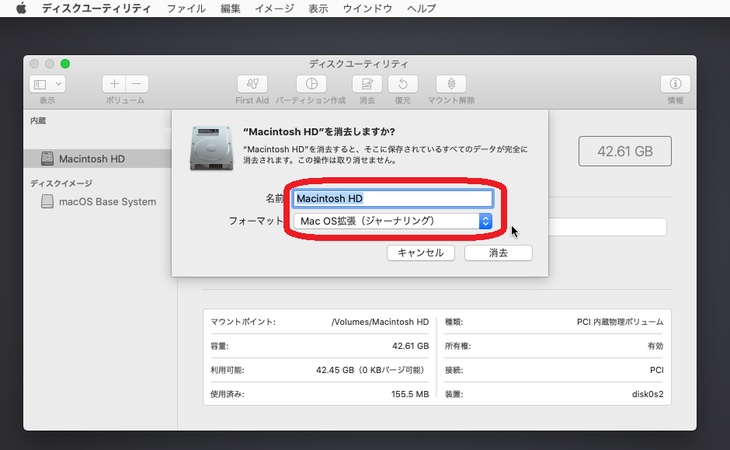Open the ヘルプ menu
This screenshot has width=730, height=450.
[x=421, y=8]
